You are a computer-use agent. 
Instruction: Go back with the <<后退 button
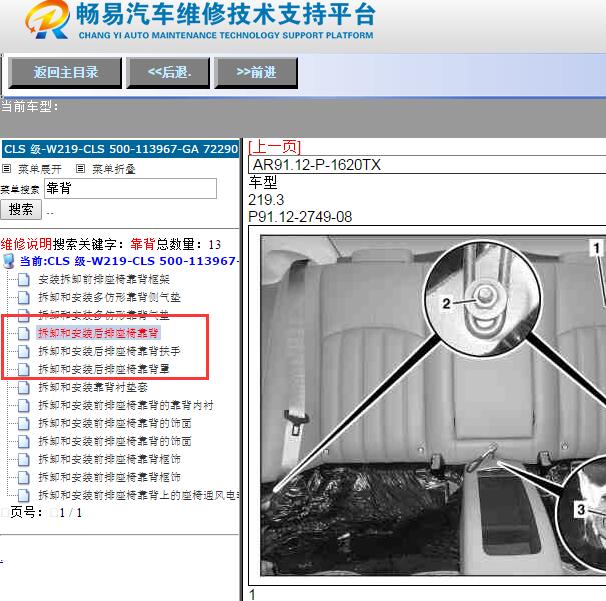tap(169, 73)
